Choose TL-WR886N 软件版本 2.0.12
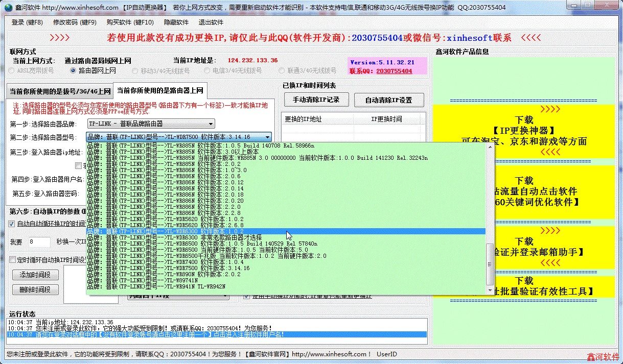This screenshot has width=623, height=364. [x=286, y=182]
